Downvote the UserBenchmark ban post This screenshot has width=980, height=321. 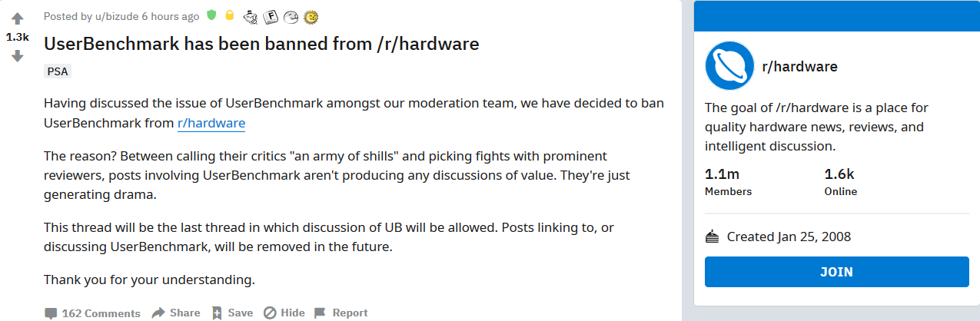(x=17, y=55)
